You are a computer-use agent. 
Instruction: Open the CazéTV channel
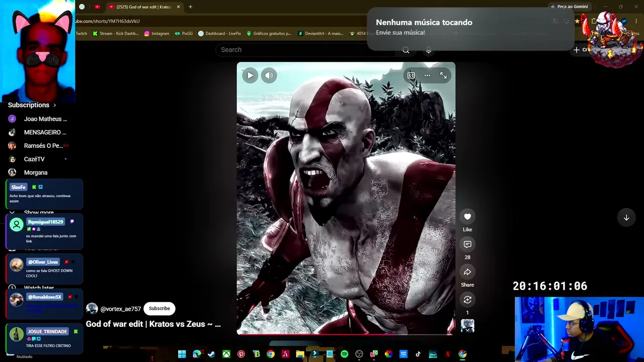coord(38,159)
